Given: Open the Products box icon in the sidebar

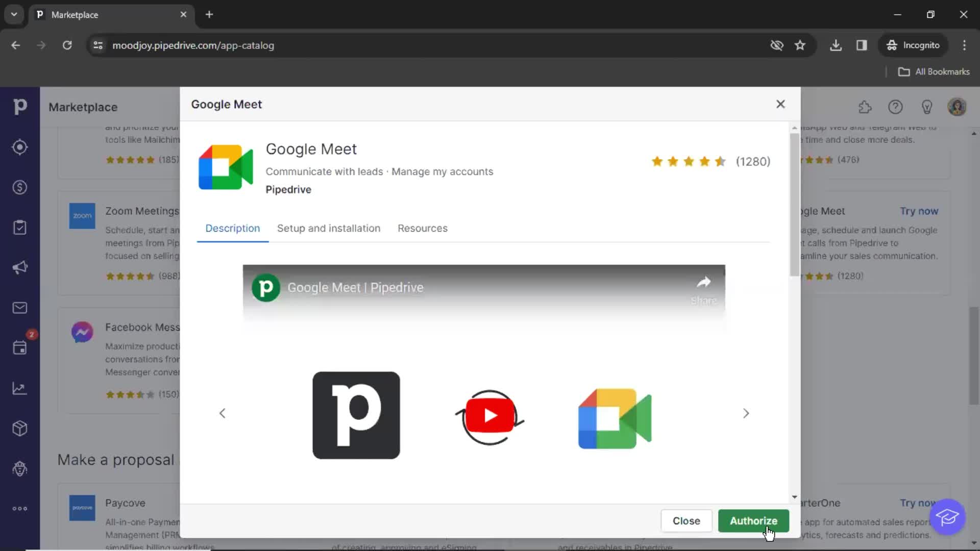Looking at the screenshot, I should click(20, 428).
